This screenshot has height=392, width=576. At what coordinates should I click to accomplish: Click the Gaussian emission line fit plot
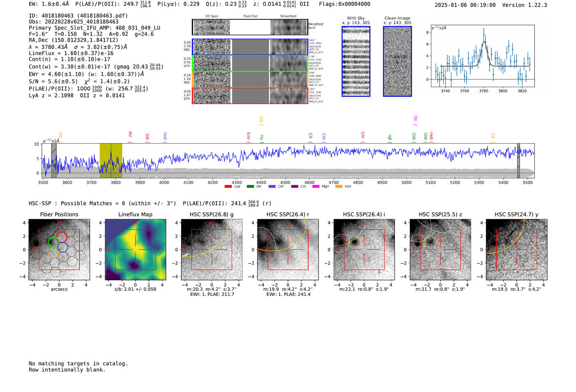pos(483,56)
